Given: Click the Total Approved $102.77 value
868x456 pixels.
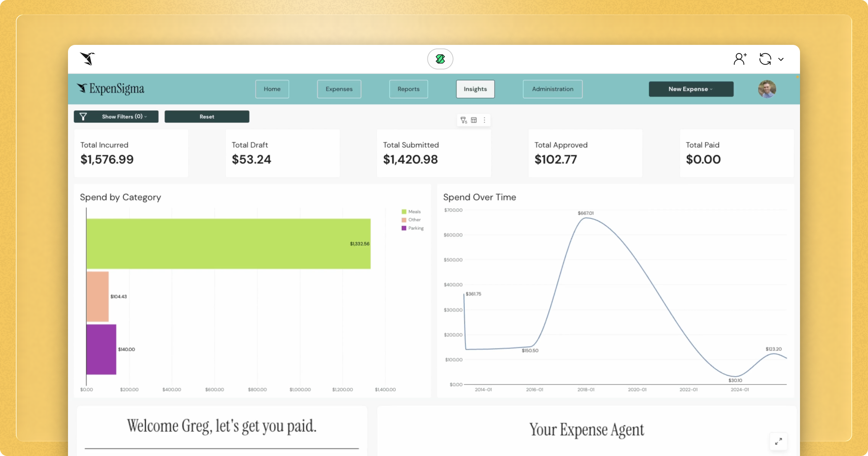Looking at the screenshot, I should pos(556,159).
